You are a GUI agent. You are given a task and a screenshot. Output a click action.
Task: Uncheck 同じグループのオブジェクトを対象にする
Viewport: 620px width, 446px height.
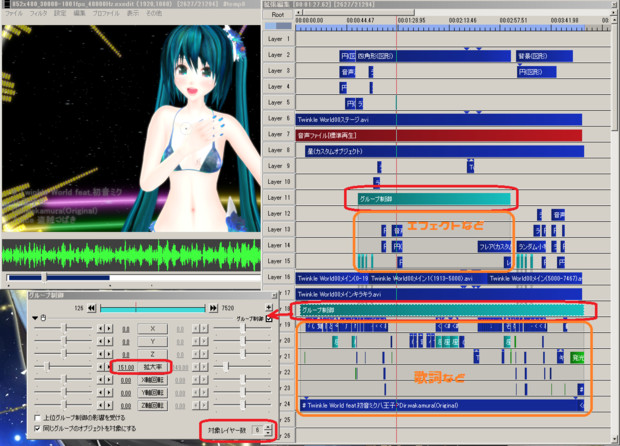click(x=38, y=427)
